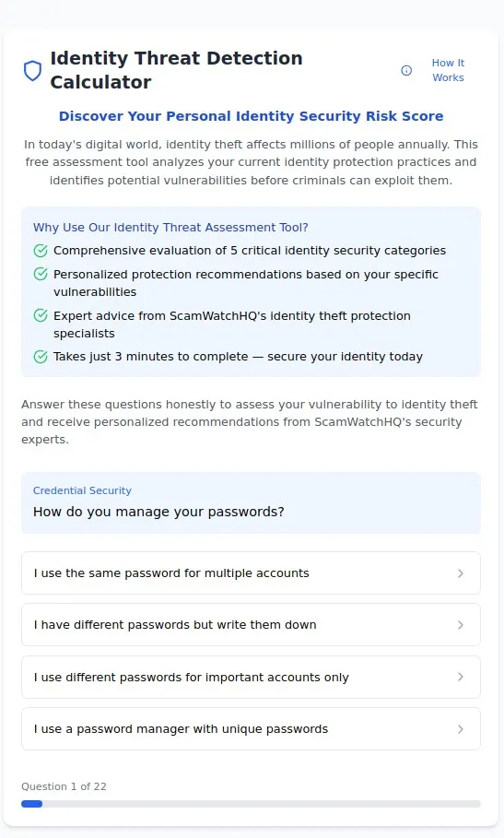Click checkmark icon beside Comprehensive evaluation bullet

coord(41,251)
